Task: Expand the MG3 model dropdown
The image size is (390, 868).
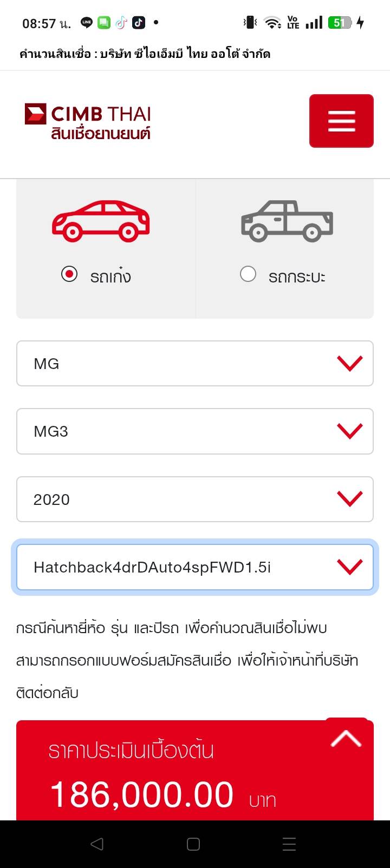Action: (195, 431)
